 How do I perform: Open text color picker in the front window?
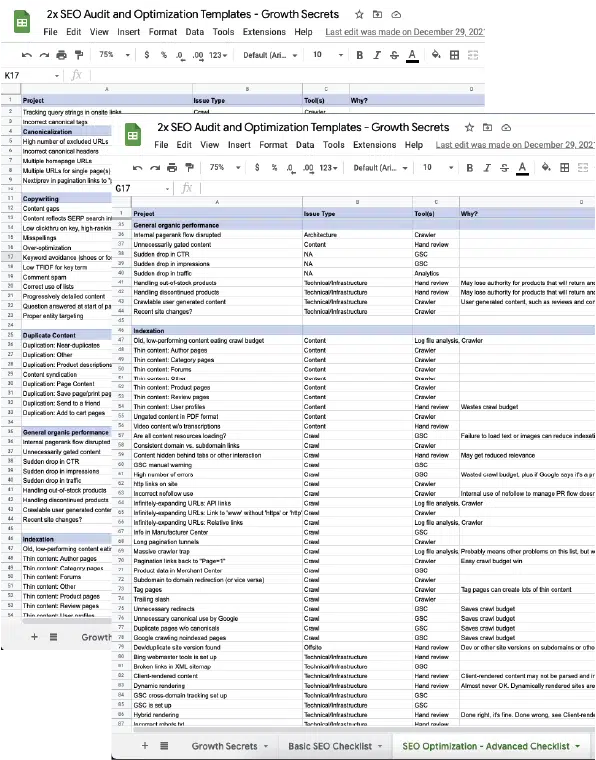522,168
